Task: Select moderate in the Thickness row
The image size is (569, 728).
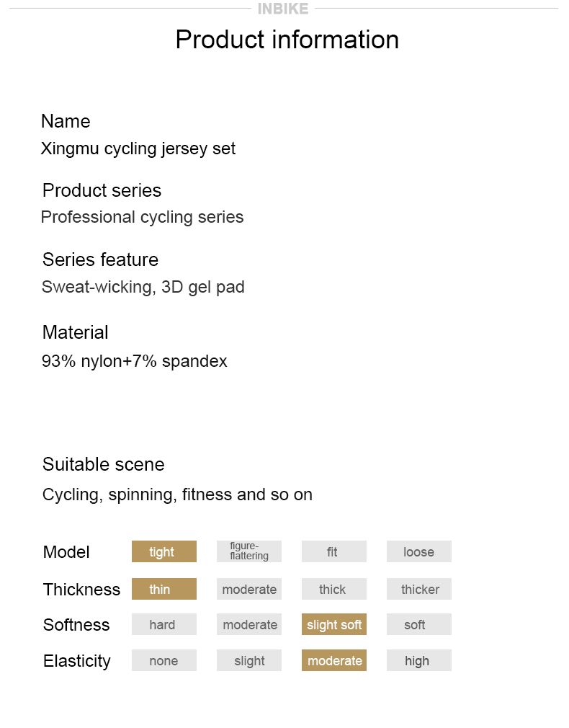Action: point(248,589)
